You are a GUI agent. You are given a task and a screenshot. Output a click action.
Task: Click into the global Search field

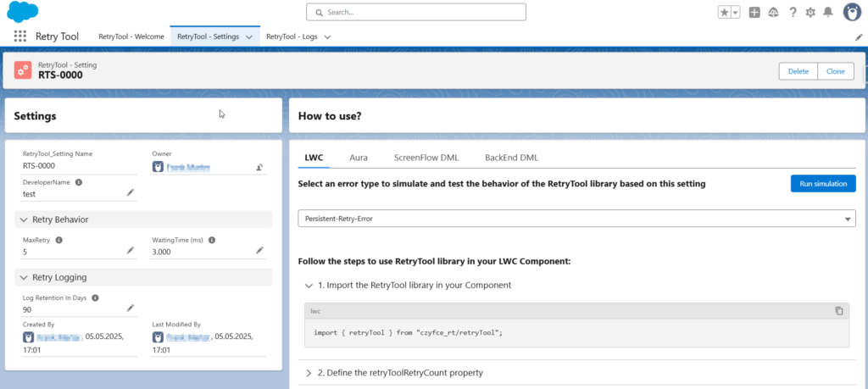point(416,12)
